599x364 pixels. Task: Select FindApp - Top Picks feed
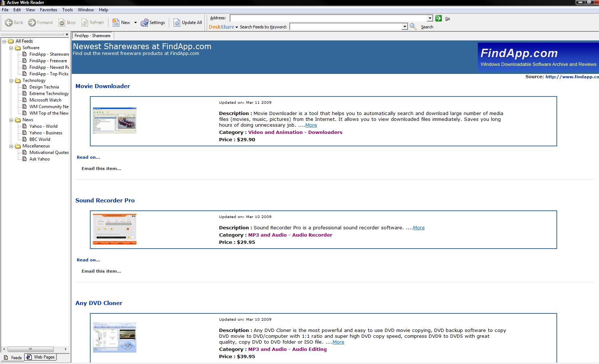coord(49,74)
